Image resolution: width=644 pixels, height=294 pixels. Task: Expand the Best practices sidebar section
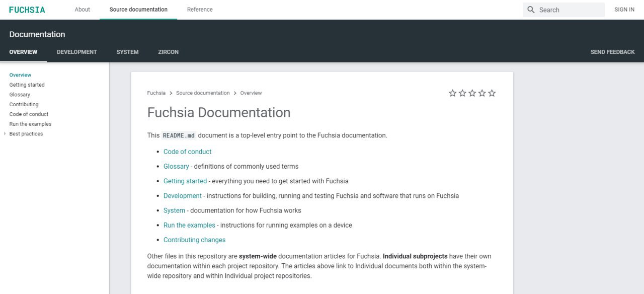coord(5,134)
